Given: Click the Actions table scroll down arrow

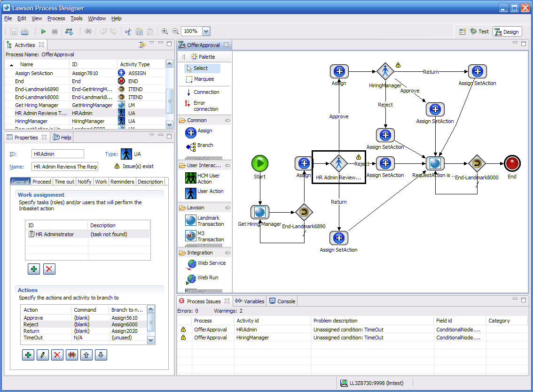Looking at the screenshot, I should coord(151,340).
